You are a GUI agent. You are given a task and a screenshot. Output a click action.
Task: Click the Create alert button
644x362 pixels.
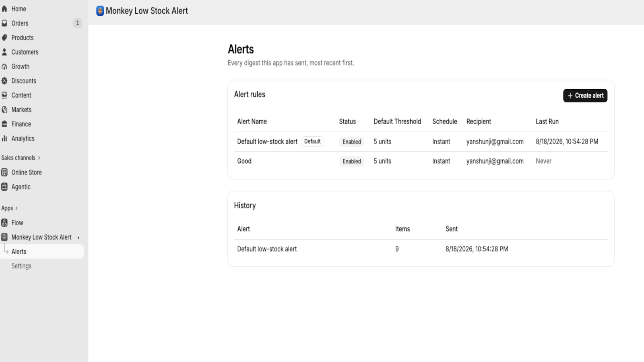(x=585, y=96)
